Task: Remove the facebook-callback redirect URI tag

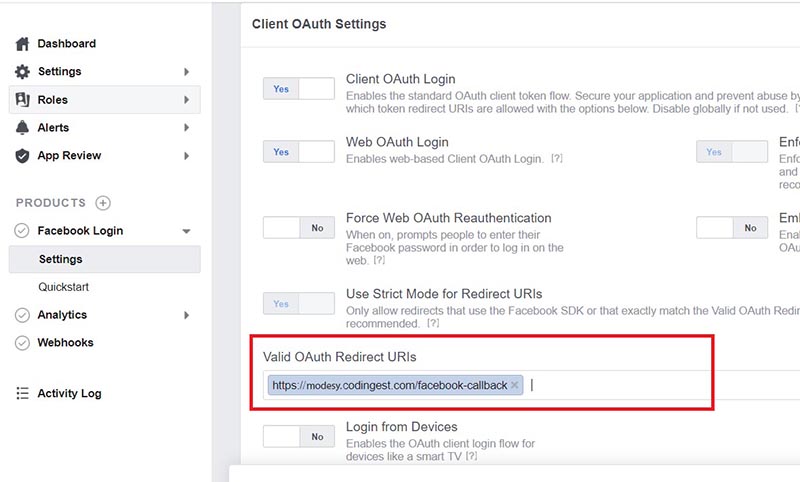Action: pos(515,385)
